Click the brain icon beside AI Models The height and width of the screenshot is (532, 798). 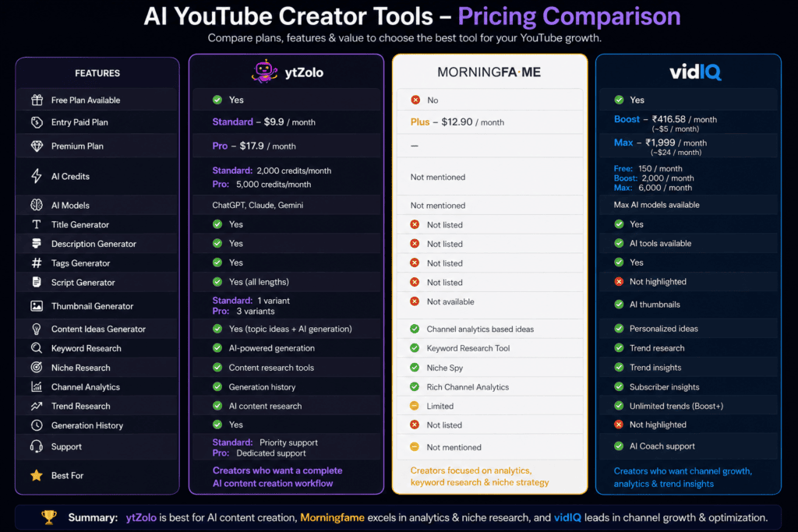[x=37, y=205]
